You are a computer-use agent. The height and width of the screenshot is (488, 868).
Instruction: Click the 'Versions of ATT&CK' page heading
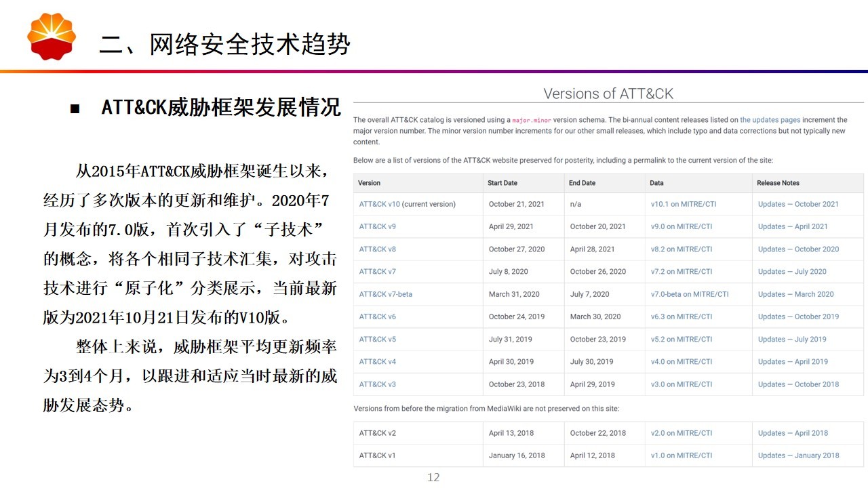[608, 94]
